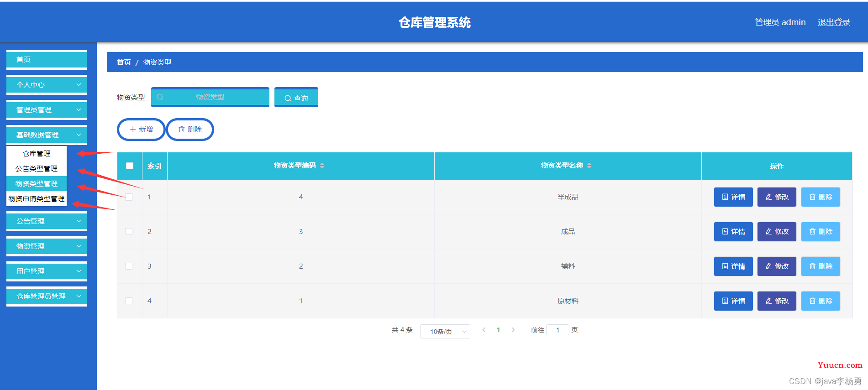The width and height of the screenshot is (868, 390).
Task: Edit the 成品 row with 修改
Action: (x=777, y=232)
